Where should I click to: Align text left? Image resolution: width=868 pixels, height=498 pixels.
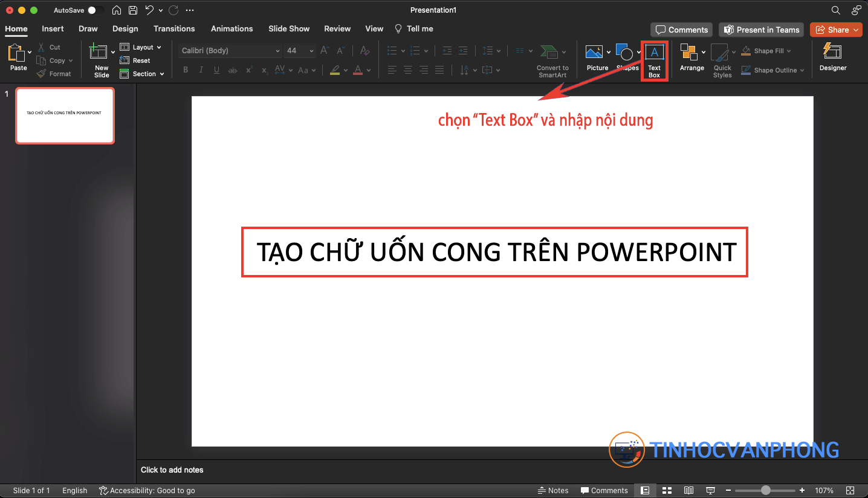tap(392, 70)
